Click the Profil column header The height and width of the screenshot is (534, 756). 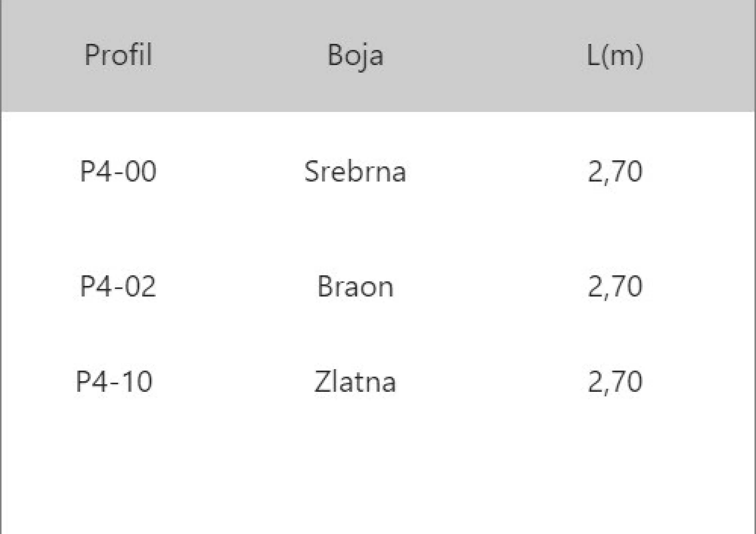[x=118, y=55]
